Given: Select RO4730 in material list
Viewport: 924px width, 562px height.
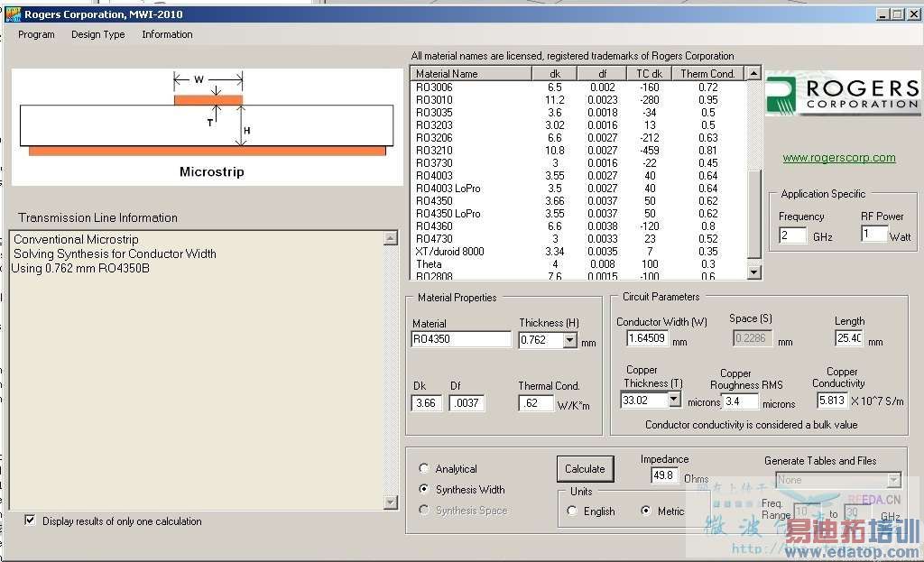Looking at the screenshot, I should (434, 239).
